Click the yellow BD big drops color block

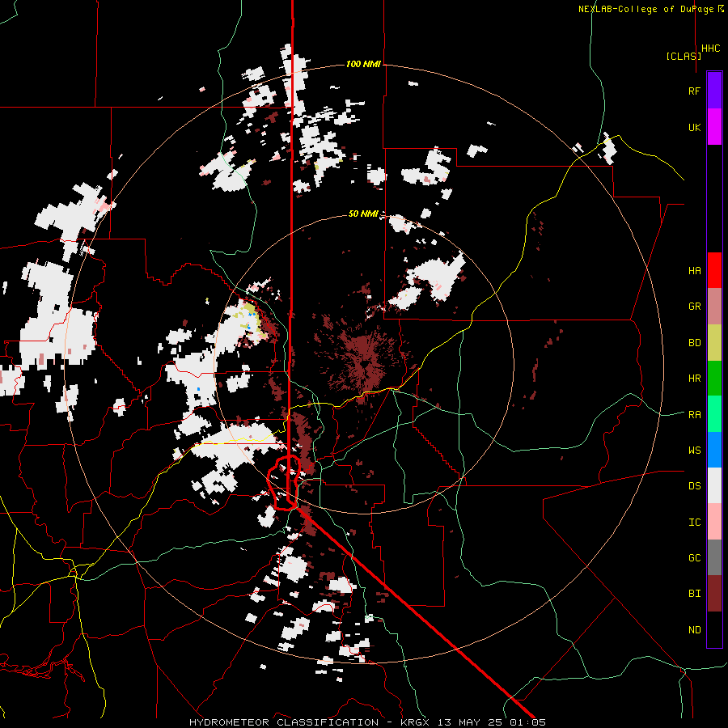tap(714, 342)
